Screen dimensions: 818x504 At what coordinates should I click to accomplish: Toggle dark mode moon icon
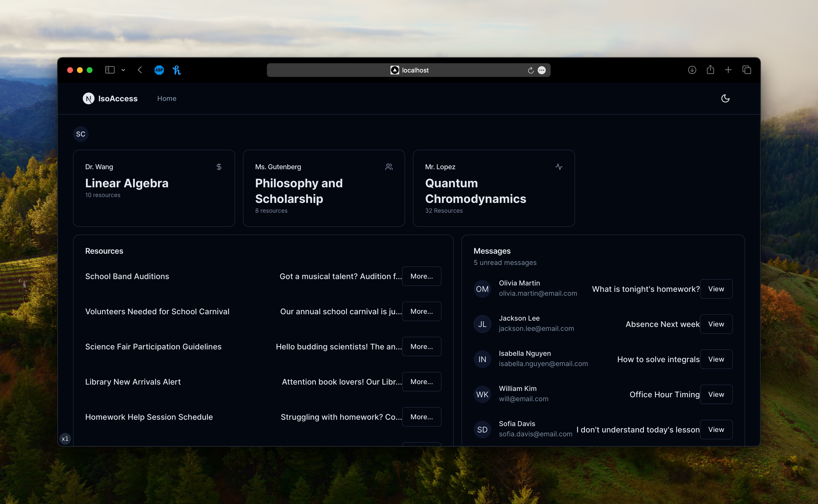[725, 98]
